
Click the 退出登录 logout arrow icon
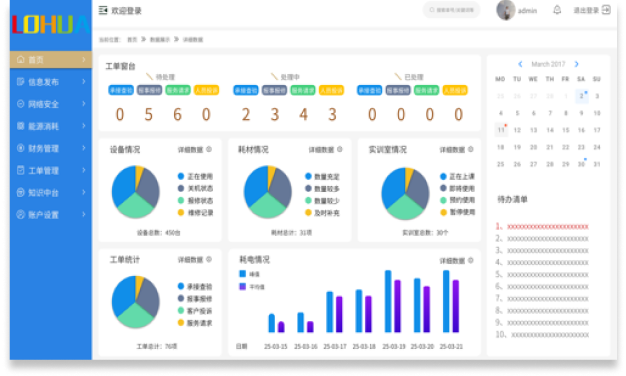606,10
